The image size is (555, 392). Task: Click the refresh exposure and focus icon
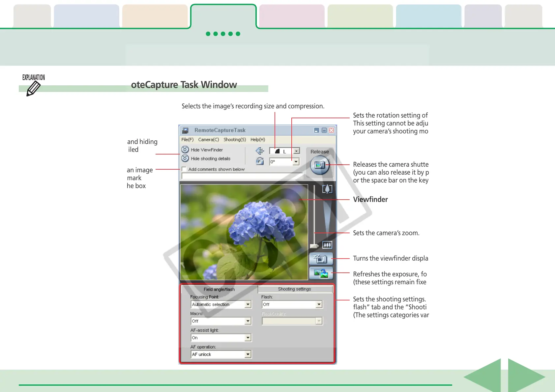click(320, 273)
